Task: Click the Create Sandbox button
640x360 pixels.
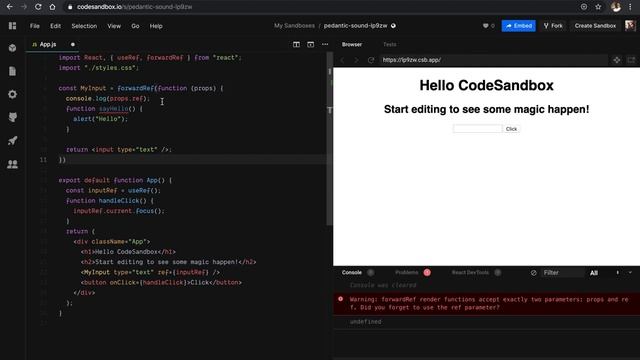Action: (x=595, y=26)
